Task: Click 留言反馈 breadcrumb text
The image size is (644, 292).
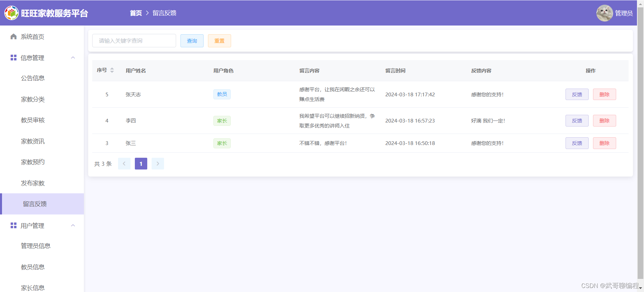Action: [164, 13]
